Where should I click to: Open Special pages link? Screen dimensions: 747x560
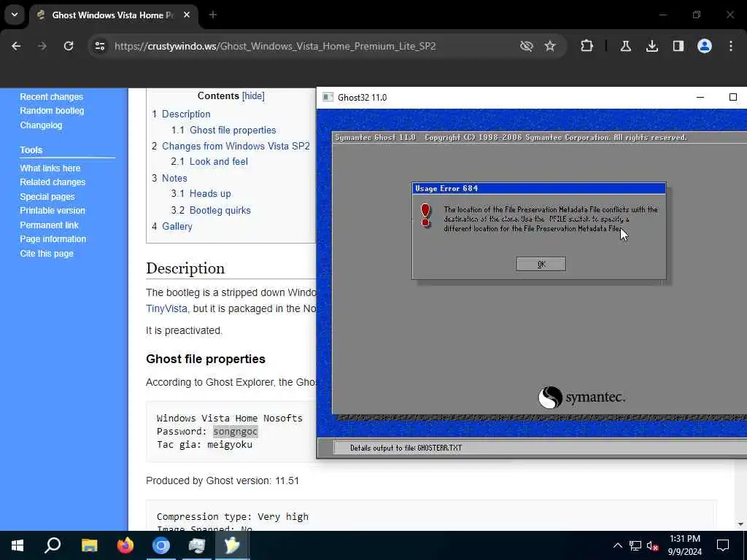click(47, 197)
